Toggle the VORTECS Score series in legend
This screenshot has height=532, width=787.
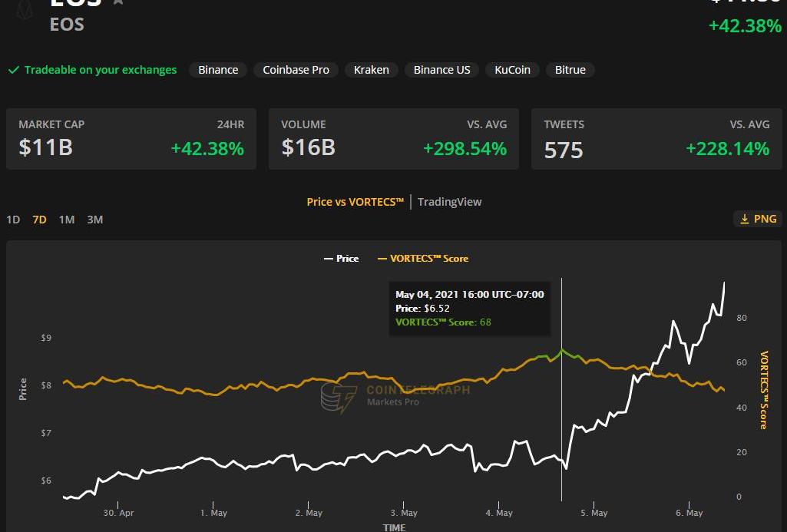[423, 259]
